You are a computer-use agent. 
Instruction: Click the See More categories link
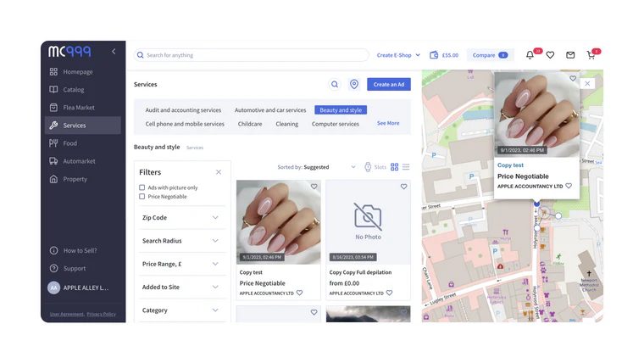(x=388, y=124)
